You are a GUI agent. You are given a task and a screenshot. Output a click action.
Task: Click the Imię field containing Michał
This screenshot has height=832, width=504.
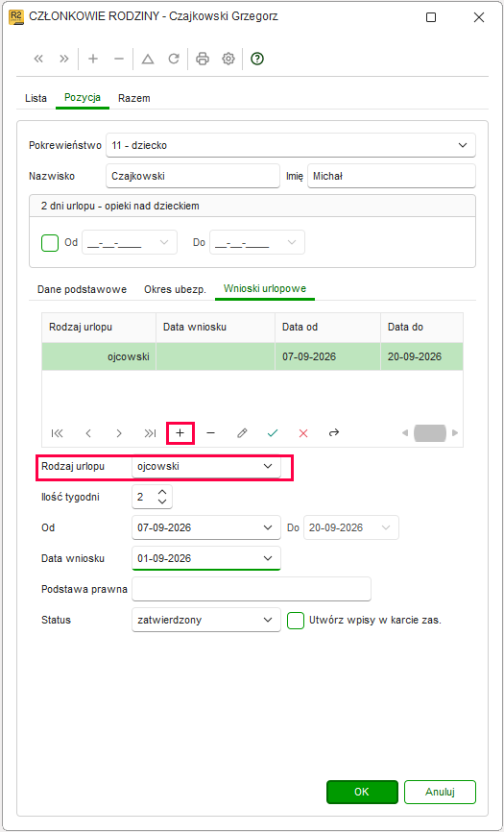coord(392,176)
